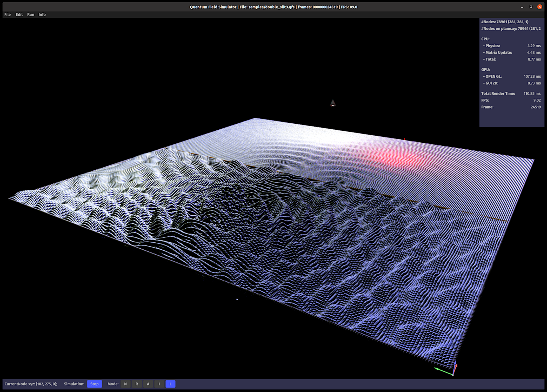The height and width of the screenshot is (392, 547).
Task: Open the File menu
Action: tap(7, 15)
